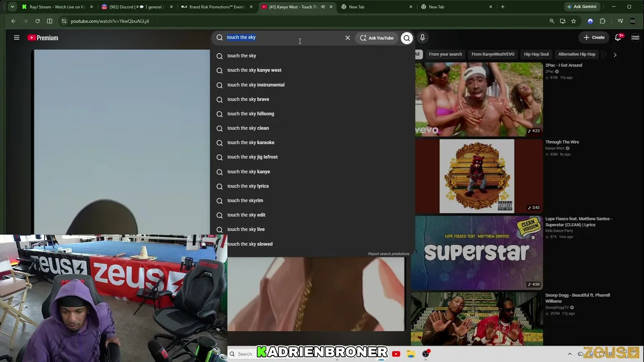Run the search with the magnifier button
644x362 pixels.
pyautogui.click(x=407, y=38)
